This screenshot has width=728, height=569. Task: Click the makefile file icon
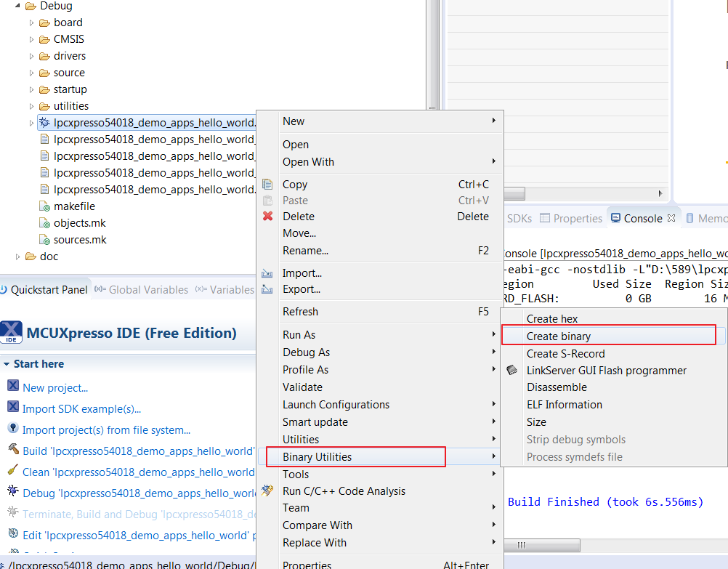(x=46, y=206)
